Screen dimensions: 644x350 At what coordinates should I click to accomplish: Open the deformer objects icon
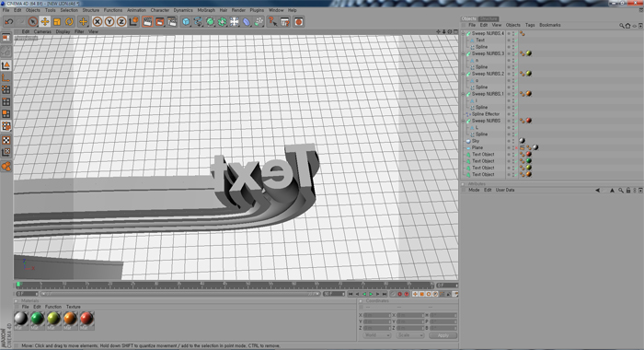(x=247, y=22)
